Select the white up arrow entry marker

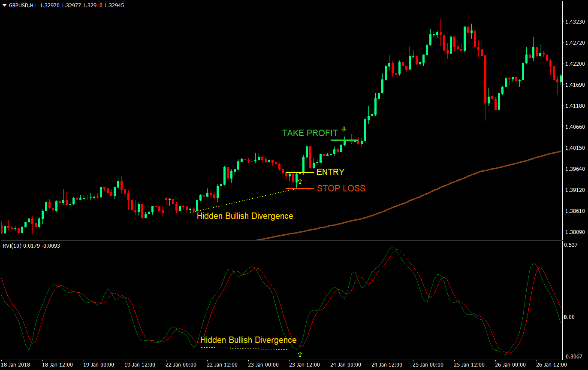tap(300, 182)
